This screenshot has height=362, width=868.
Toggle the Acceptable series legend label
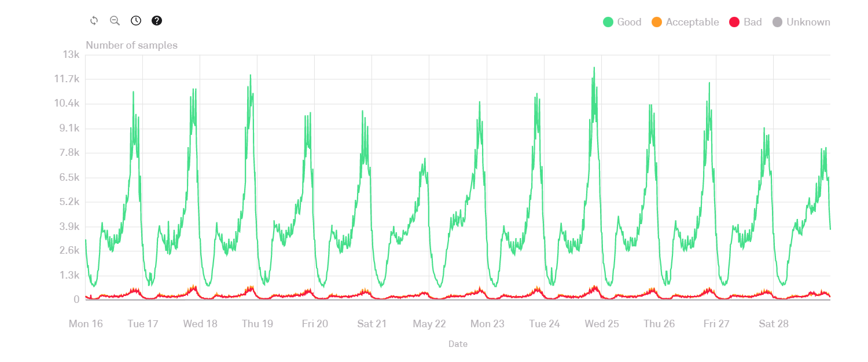tap(692, 22)
